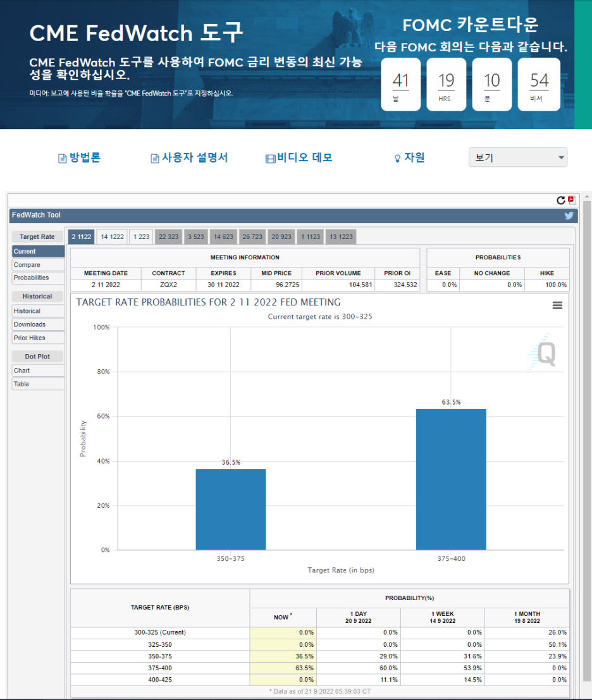Select the 1 1123 meeting tab
This screenshot has width=592, height=700.
tap(311, 236)
